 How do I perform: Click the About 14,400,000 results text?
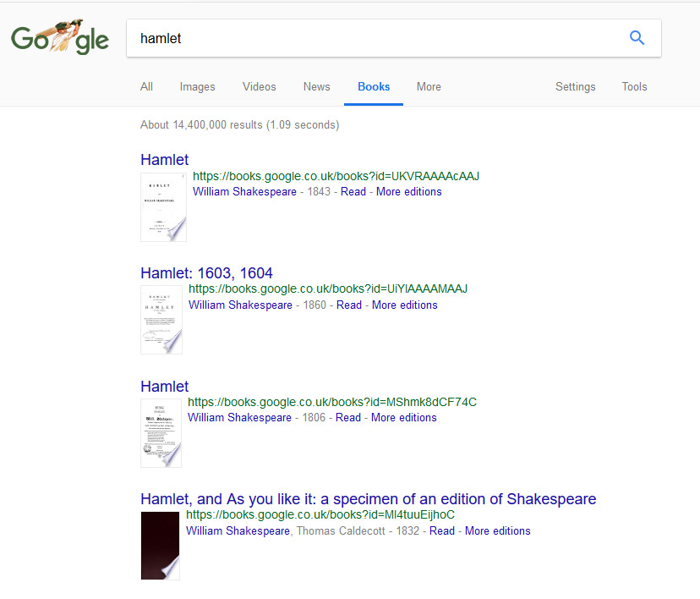tap(240, 124)
